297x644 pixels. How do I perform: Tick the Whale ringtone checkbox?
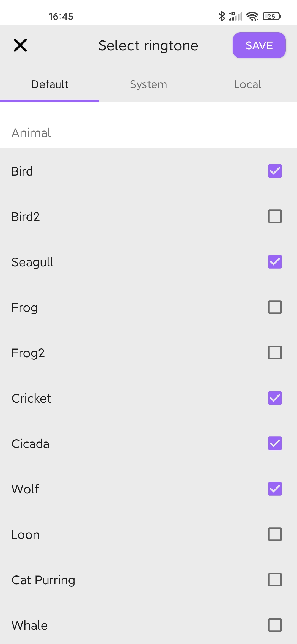click(x=275, y=625)
